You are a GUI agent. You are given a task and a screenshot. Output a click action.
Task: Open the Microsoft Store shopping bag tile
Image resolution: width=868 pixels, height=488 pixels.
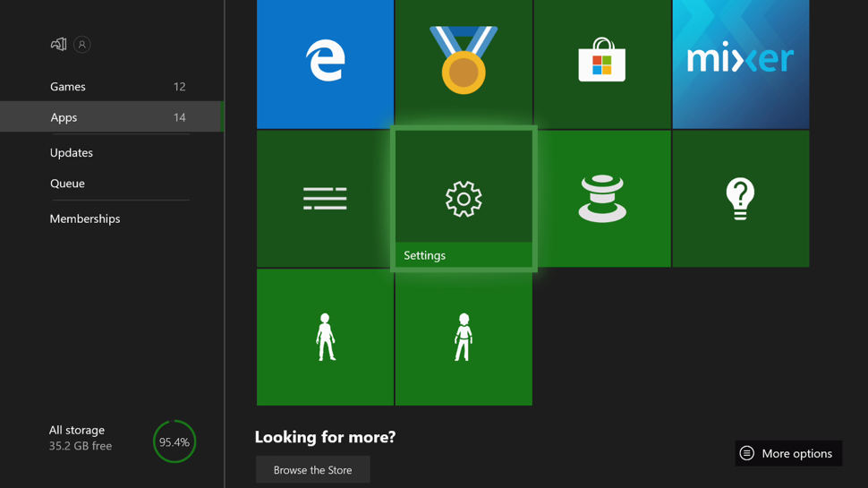click(602, 64)
